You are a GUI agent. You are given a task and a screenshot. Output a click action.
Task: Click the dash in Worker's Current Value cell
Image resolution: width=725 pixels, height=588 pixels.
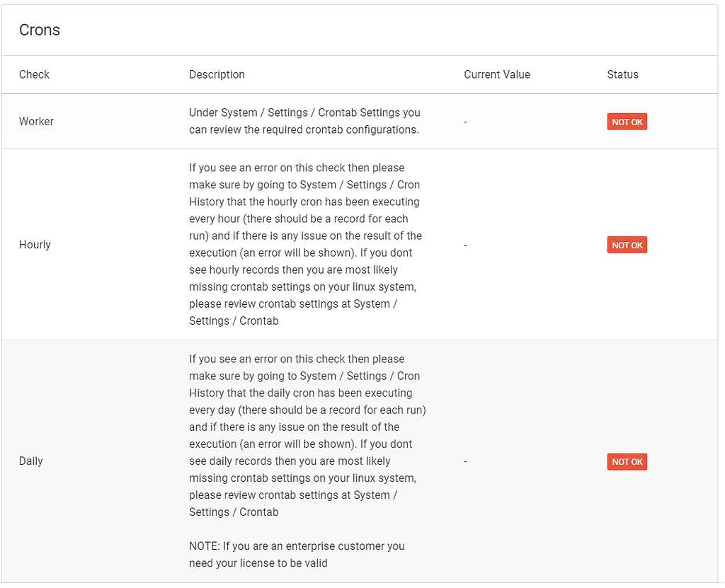click(x=465, y=121)
